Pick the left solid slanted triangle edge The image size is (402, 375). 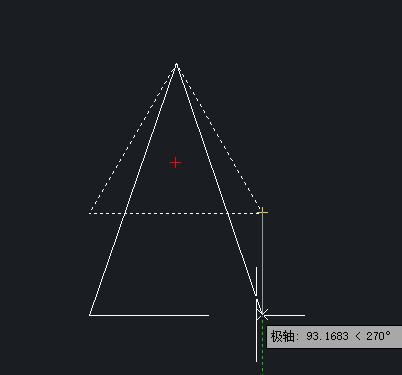coord(133,189)
